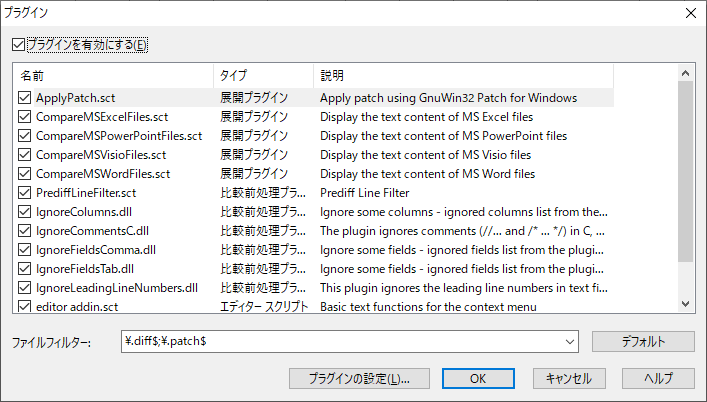The height and width of the screenshot is (402, 707).
Task: Sort by the 名前 column header
Action: click(x=114, y=76)
